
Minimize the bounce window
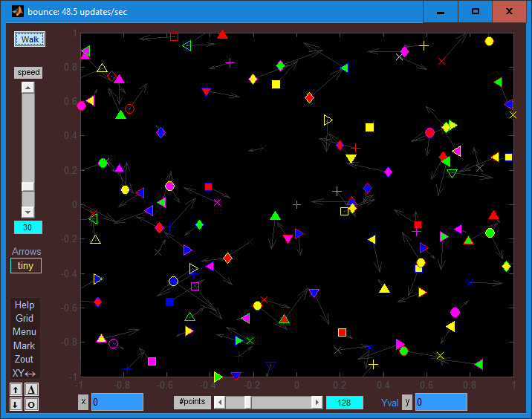click(441, 12)
